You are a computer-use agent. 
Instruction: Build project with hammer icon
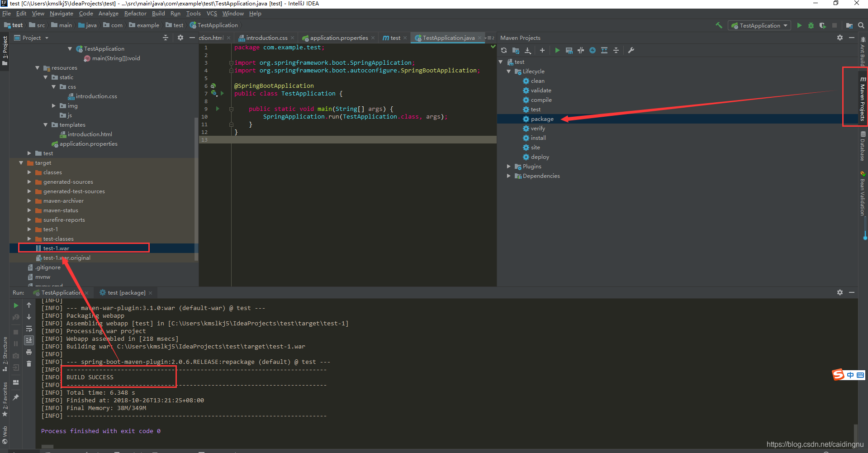(719, 25)
